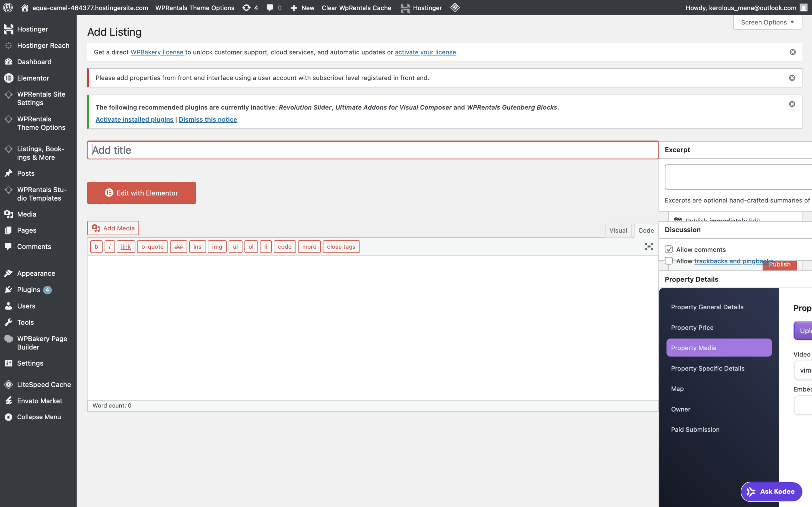Uncheck the Allow comments checkbox

tap(669, 249)
